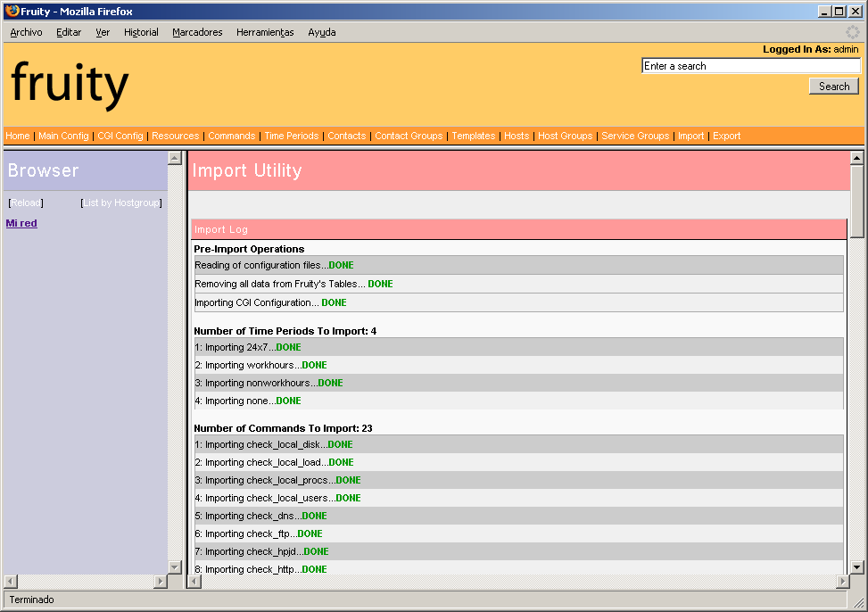
Task: Click the 'Terminado' status bar text
Action: 31,600
